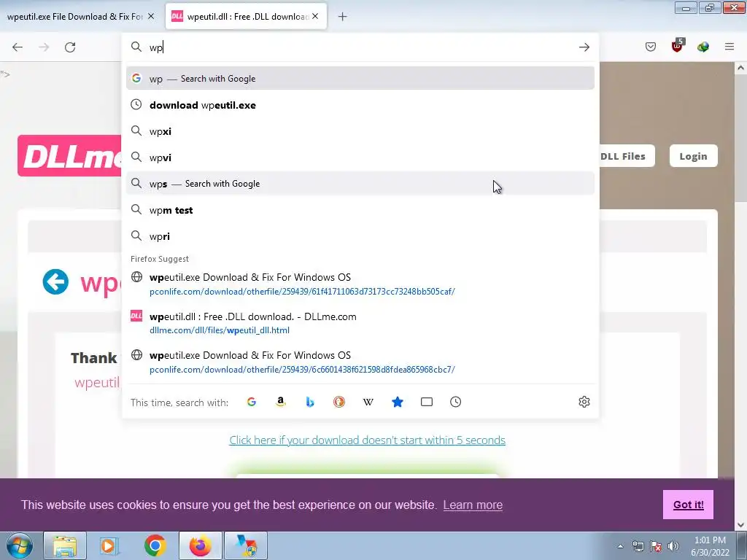Viewport: 747px width, 560px height.
Task: Open pconlife result ending 6c6601438f62...
Action: (360, 362)
